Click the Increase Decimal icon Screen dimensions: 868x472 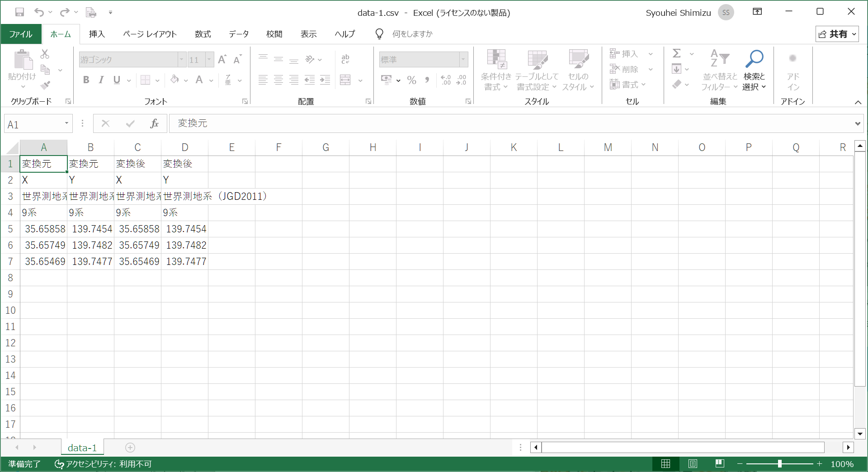point(446,80)
